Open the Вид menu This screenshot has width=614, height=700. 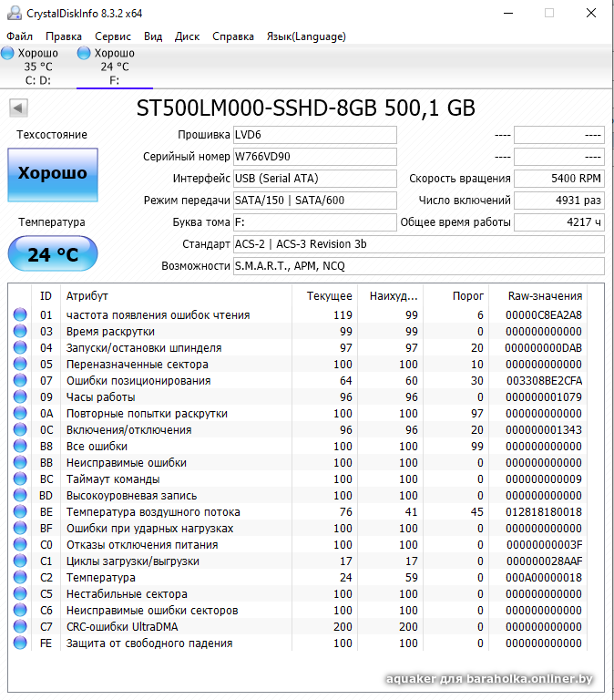pos(153,36)
